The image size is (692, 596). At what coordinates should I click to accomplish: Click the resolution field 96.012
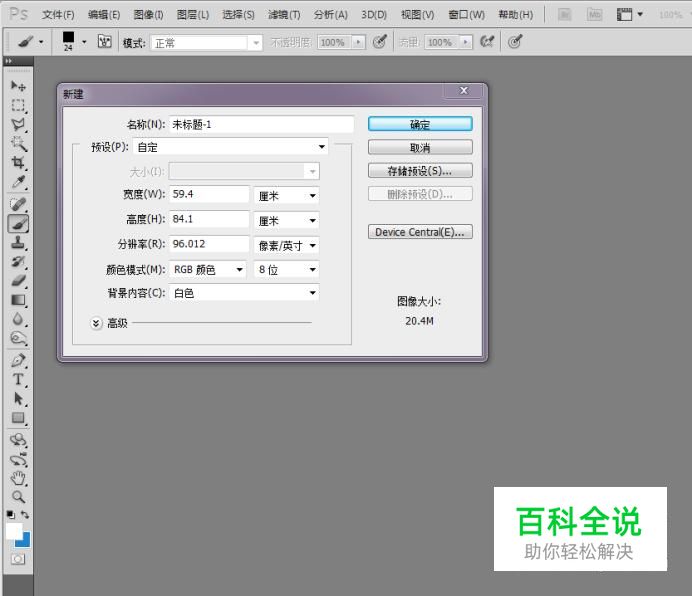click(209, 244)
